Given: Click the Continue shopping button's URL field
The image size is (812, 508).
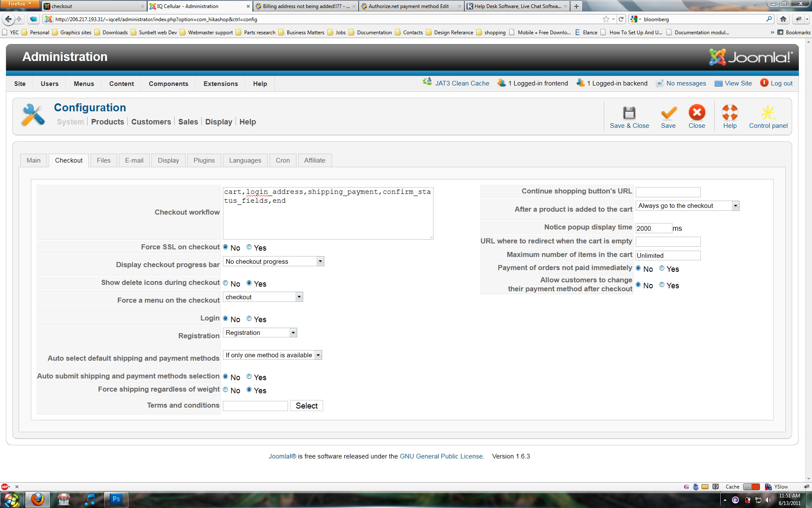Looking at the screenshot, I should [x=668, y=192].
